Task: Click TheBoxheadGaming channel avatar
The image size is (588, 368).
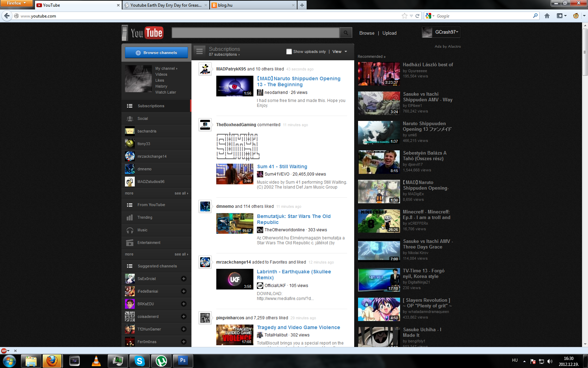Action: pos(205,125)
